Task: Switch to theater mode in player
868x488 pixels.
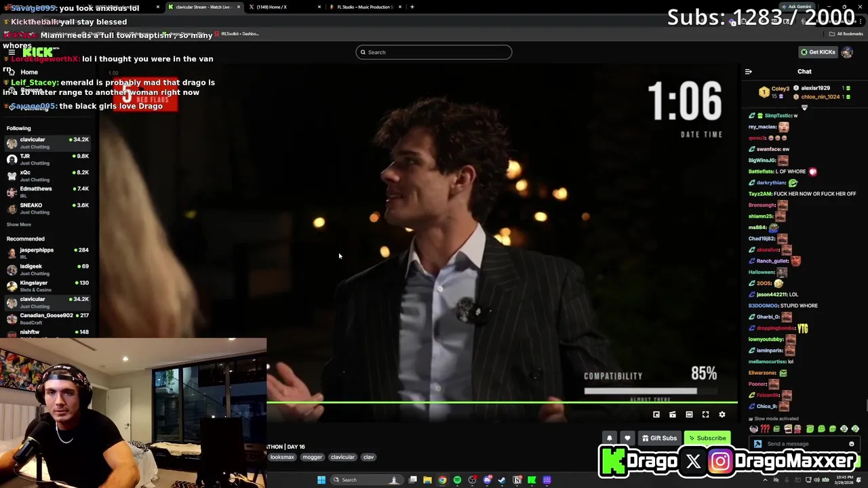Action: tap(689, 414)
